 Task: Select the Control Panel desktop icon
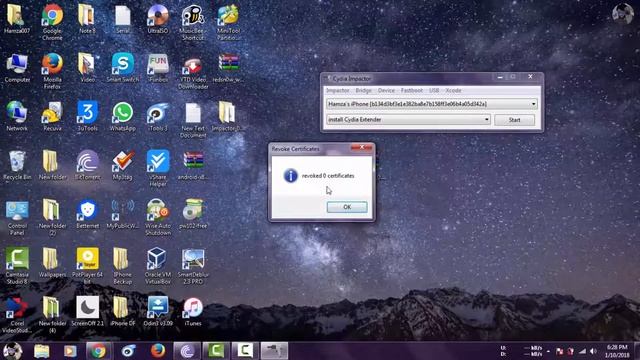(x=17, y=217)
